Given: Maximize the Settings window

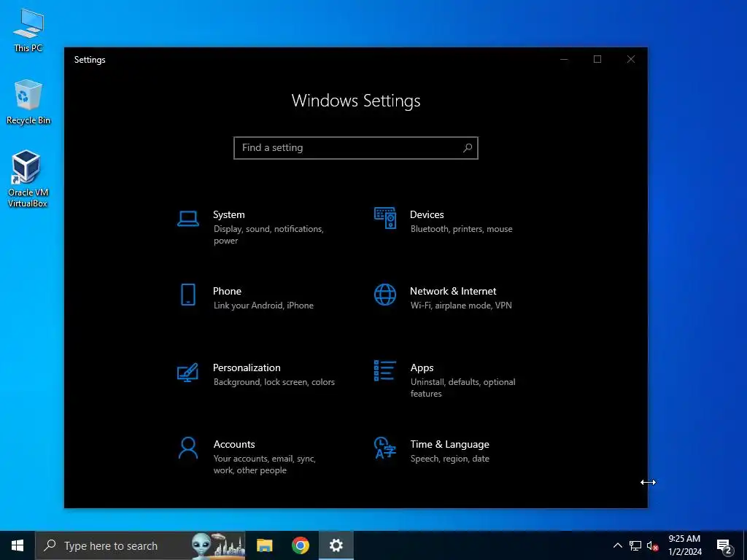Looking at the screenshot, I should click(597, 59).
